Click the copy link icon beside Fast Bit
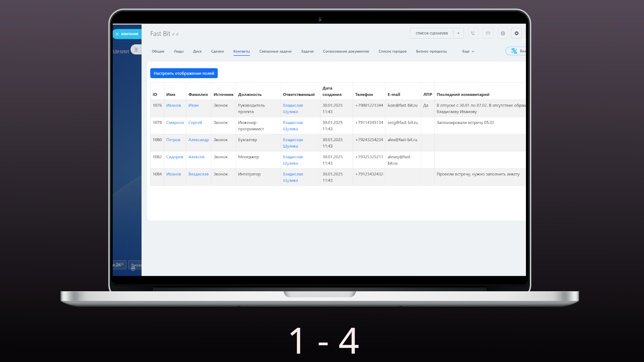Viewport: 644px width, 362px height. point(177,34)
